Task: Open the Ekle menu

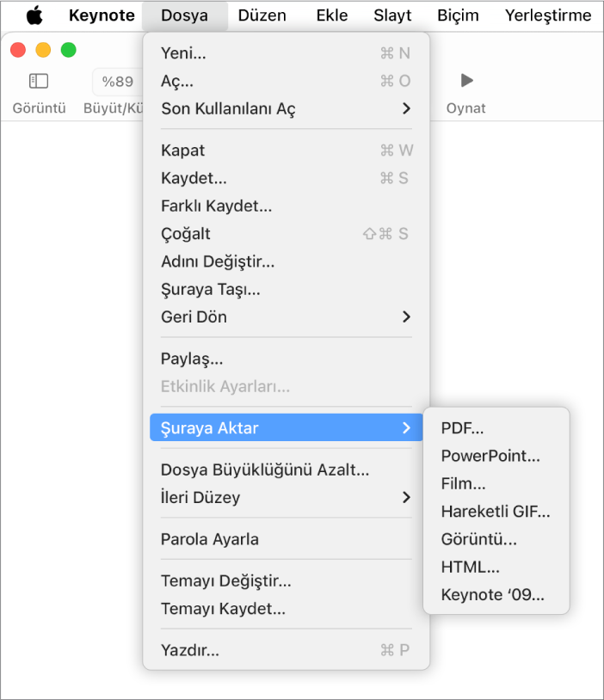Action: (x=332, y=15)
